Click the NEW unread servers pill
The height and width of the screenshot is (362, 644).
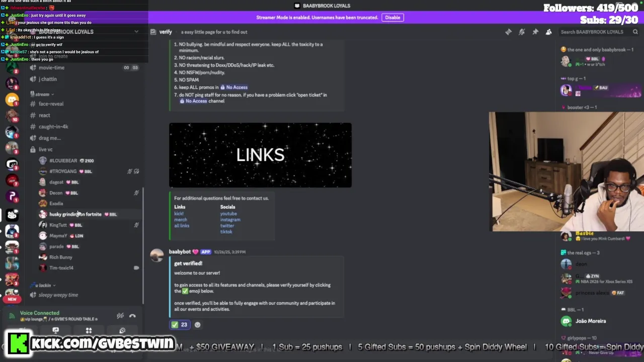(x=12, y=299)
